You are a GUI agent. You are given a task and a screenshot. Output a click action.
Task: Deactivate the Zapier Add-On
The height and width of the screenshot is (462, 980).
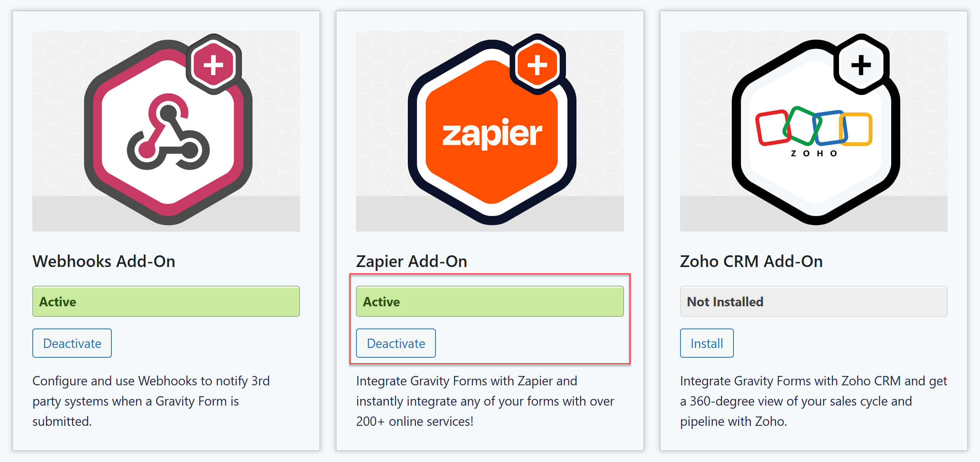(395, 343)
